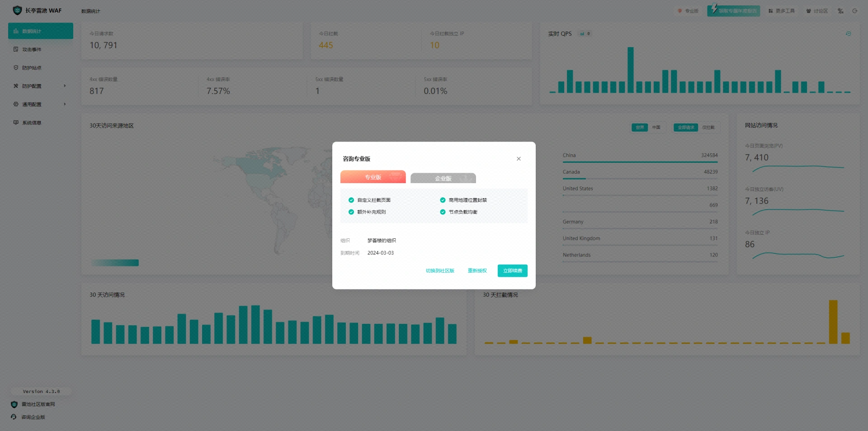Click the 防护站点 shield icon

click(16, 67)
